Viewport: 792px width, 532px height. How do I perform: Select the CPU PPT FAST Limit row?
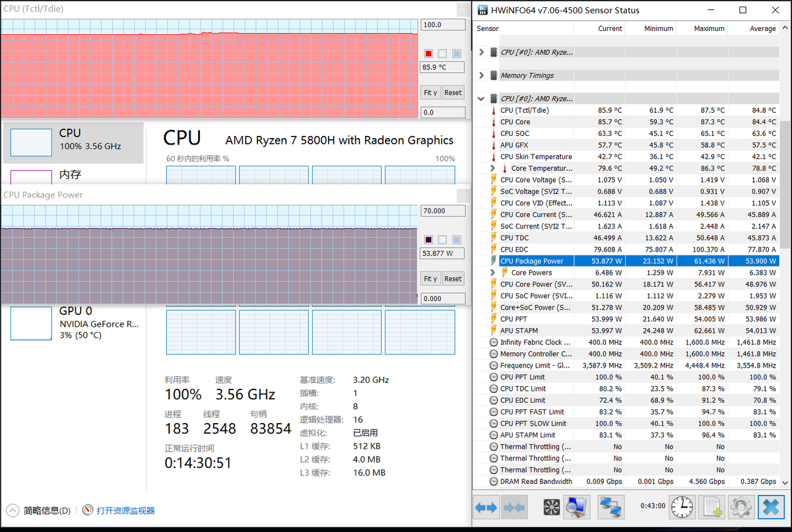click(x=626, y=412)
